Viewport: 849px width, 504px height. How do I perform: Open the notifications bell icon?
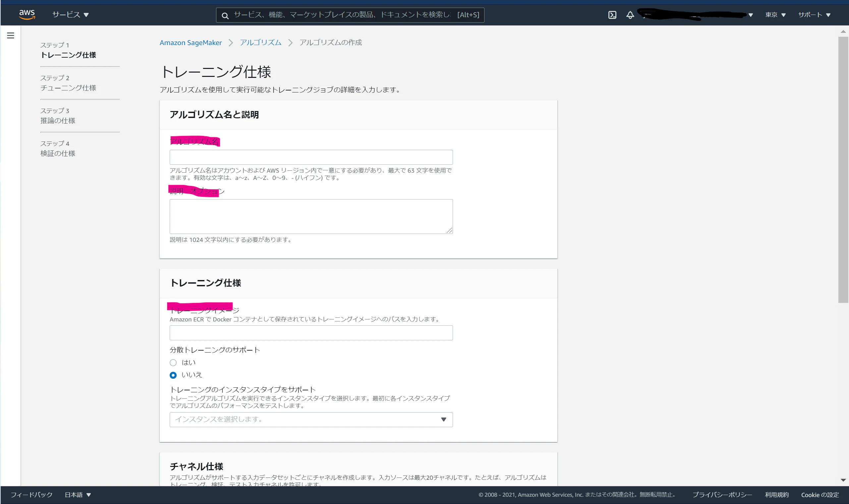(x=630, y=15)
